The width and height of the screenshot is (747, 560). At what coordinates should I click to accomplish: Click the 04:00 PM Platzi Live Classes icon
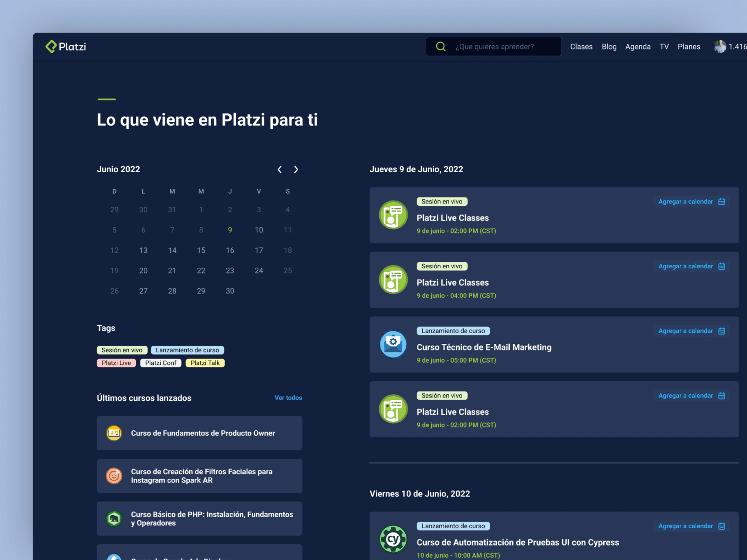click(x=393, y=280)
